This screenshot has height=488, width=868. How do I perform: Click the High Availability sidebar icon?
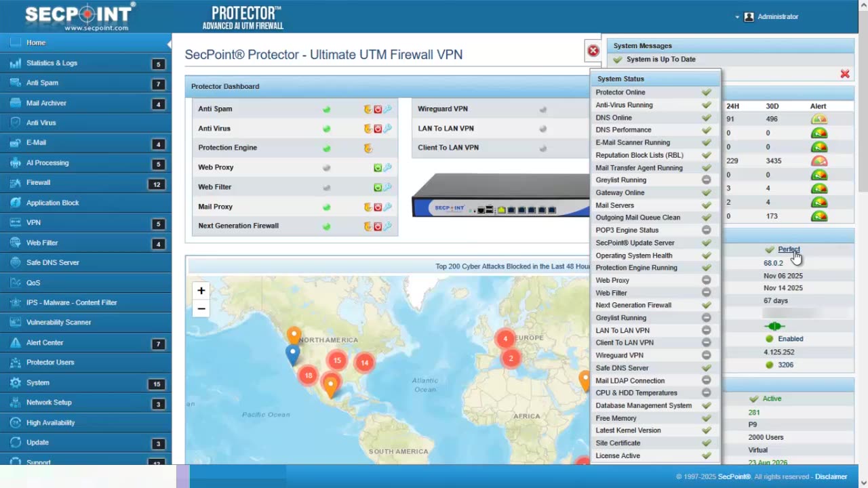(x=15, y=423)
